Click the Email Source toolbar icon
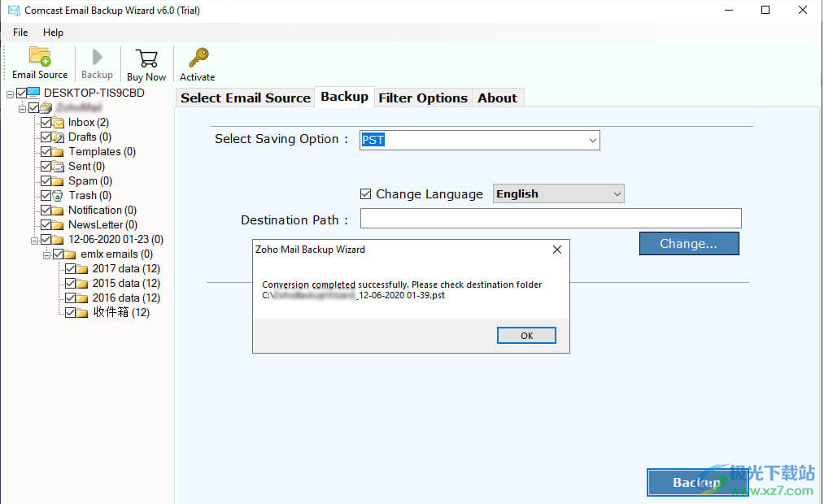Screen dimensions: 824x504 point(39,57)
